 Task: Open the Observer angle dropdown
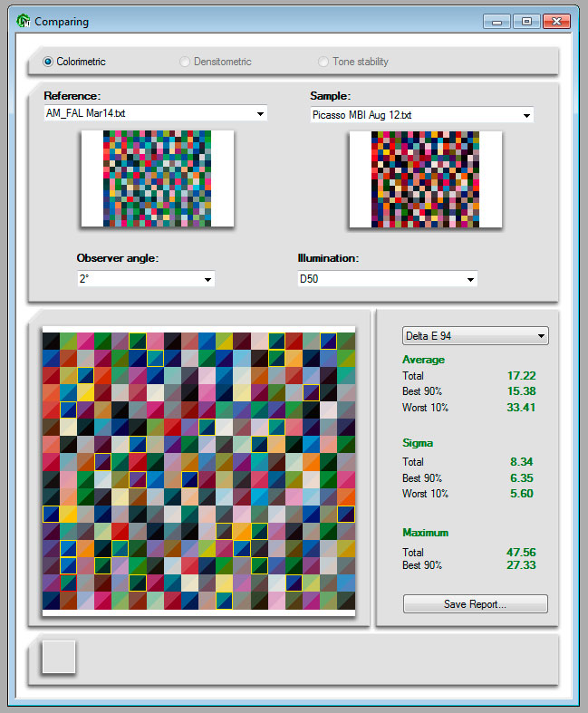coord(207,279)
